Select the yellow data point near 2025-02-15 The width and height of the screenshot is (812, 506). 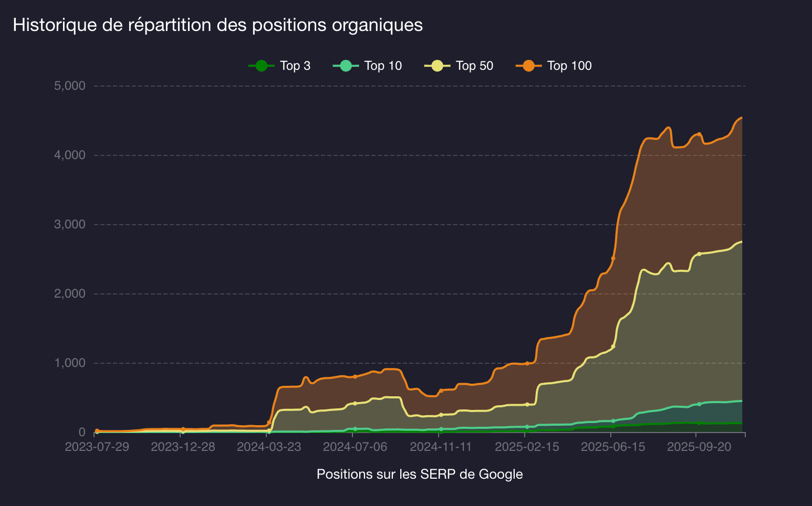click(527, 405)
